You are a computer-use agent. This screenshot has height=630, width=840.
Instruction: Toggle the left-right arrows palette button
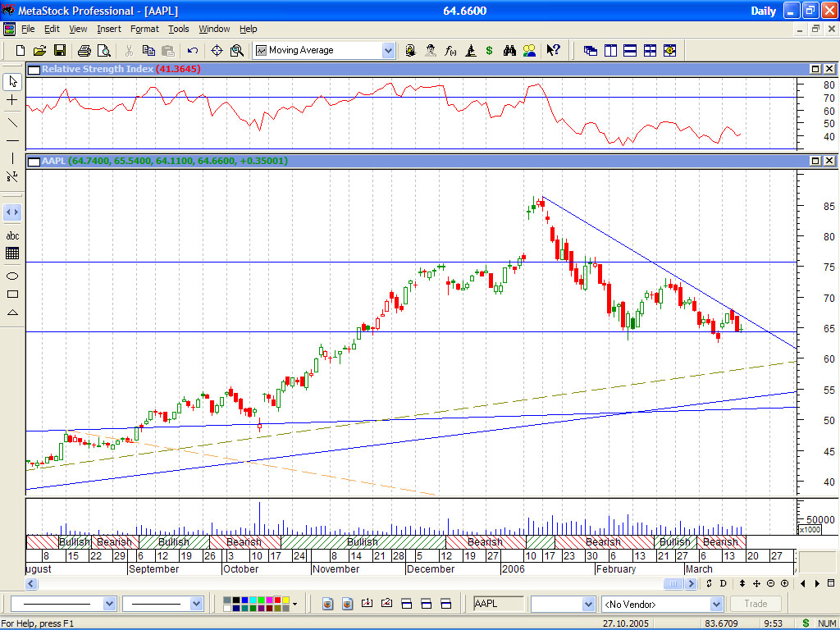tap(13, 212)
